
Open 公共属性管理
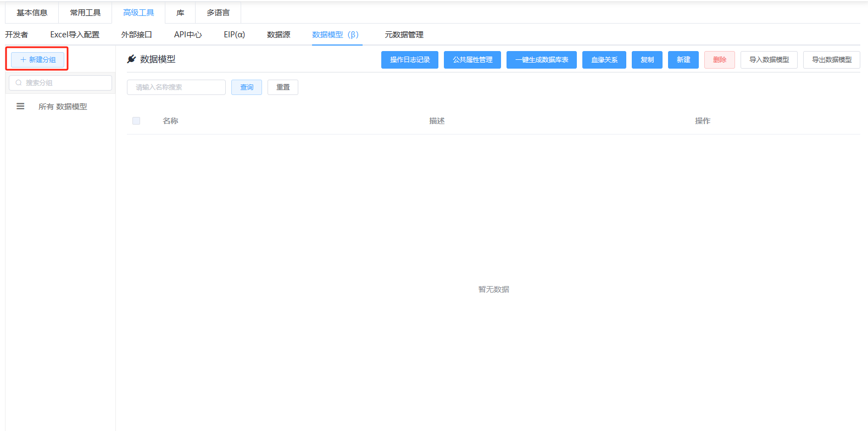[472, 60]
